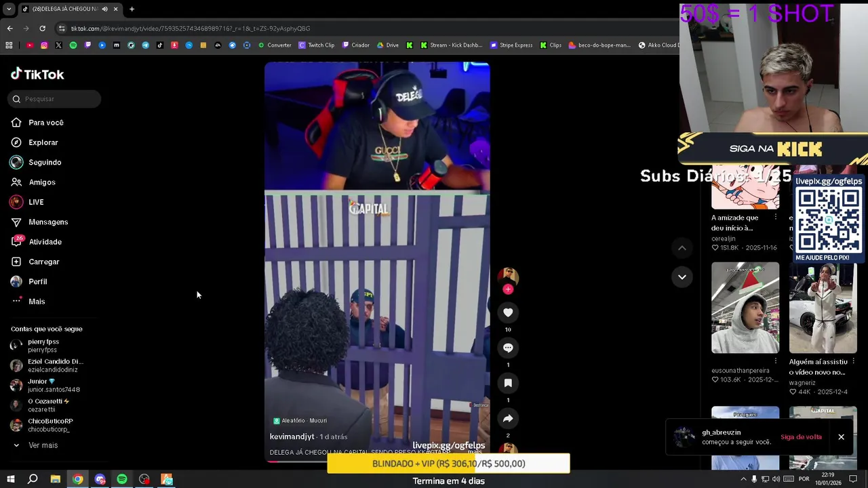Open the Seguindo feed
Image resolution: width=868 pixels, height=488 pixels.
[36, 163]
